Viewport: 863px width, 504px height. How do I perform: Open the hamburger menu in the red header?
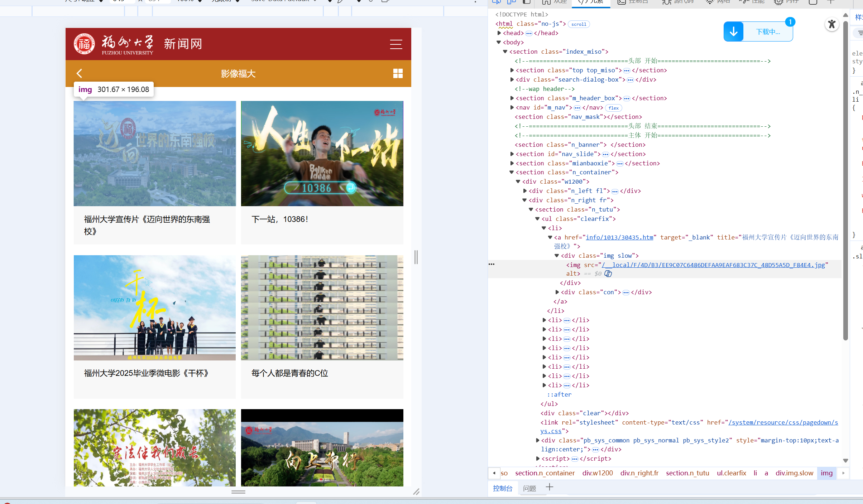[396, 44]
